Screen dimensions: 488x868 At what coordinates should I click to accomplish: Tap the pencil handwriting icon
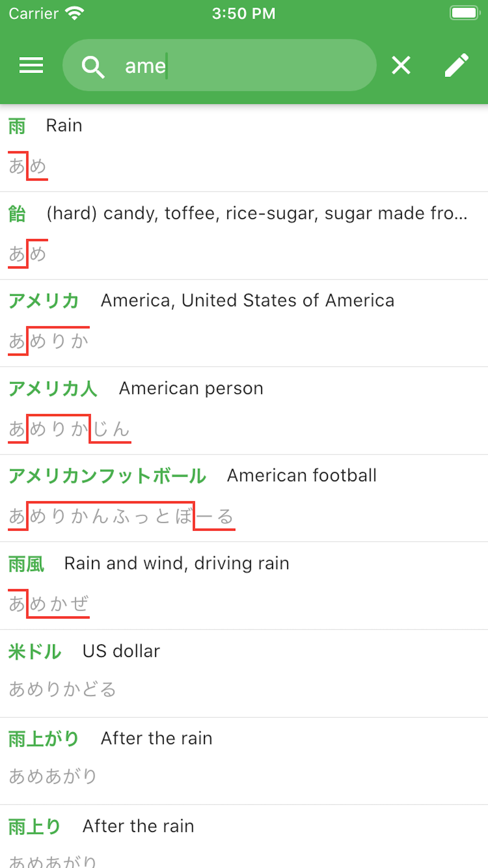click(456, 65)
